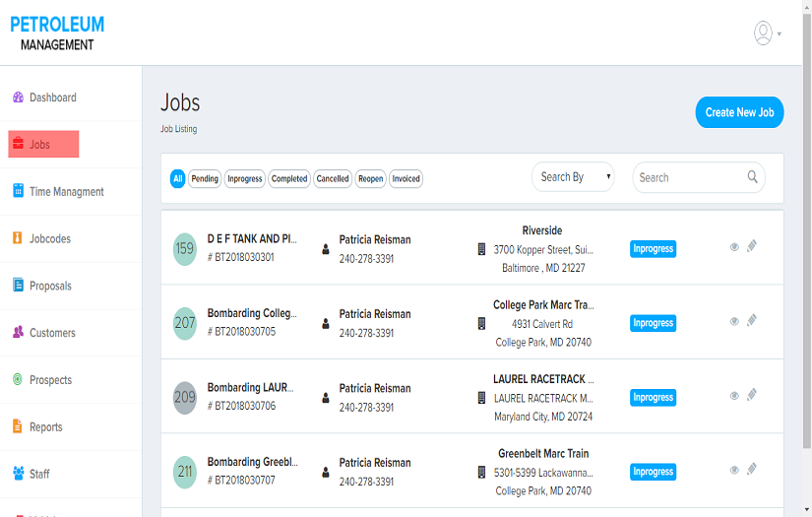Image resolution: width=812 pixels, height=517 pixels.
Task: View job 207 with eye icon
Action: [734, 321]
